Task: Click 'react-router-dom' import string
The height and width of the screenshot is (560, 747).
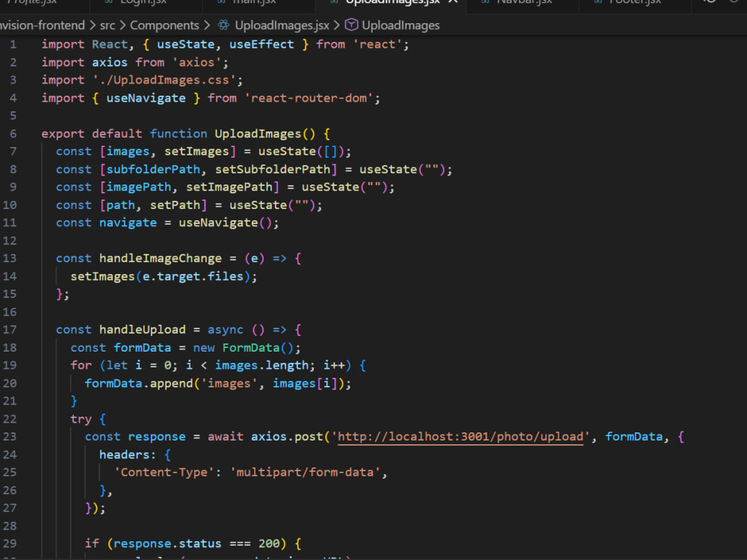Action: pyautogui.click(x=309, y=98)
